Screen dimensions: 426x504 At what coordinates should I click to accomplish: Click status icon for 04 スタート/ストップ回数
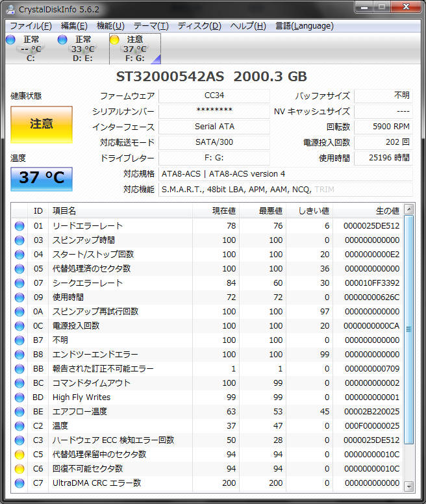point(19,255)
